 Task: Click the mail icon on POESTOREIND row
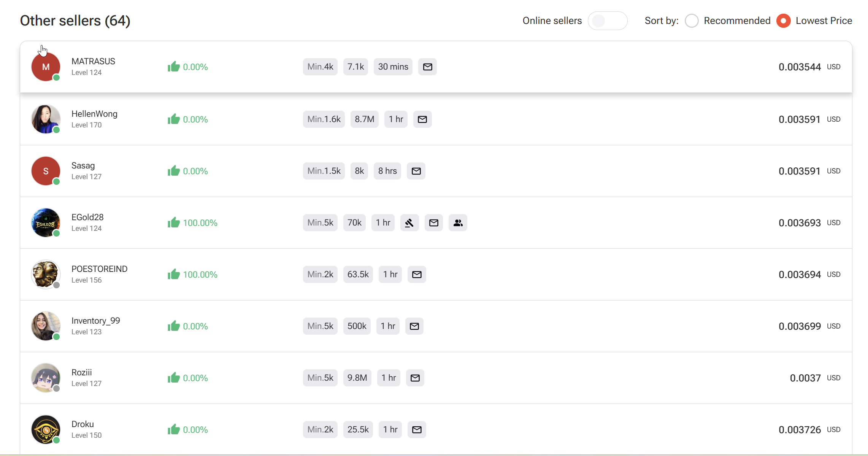pyautogui.click(x=417, y=275)
